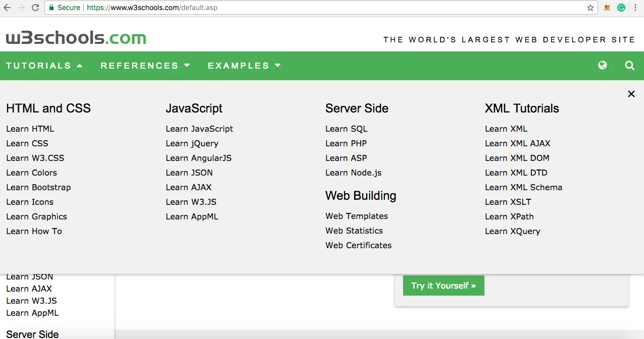Click the browser back arrow
This screenshot has height=339, width=644.
[7, 8]
